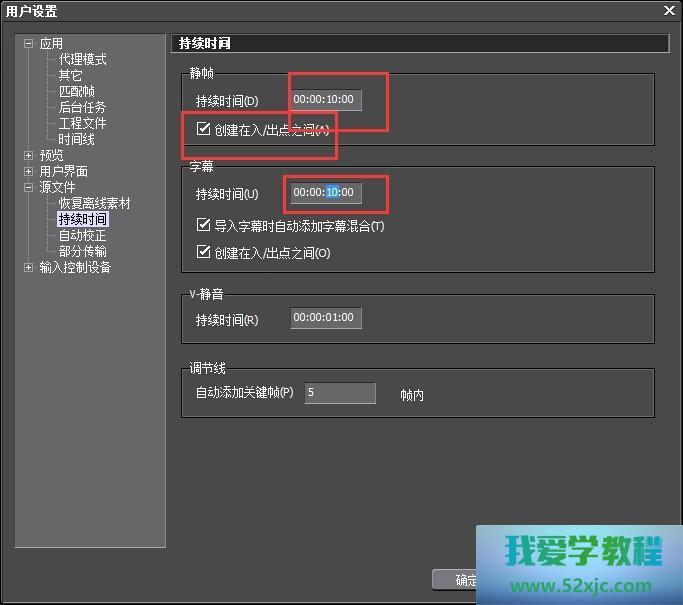
Task: Click the V-静音 持续时间(R) timecode field
Action: (326, 319)
